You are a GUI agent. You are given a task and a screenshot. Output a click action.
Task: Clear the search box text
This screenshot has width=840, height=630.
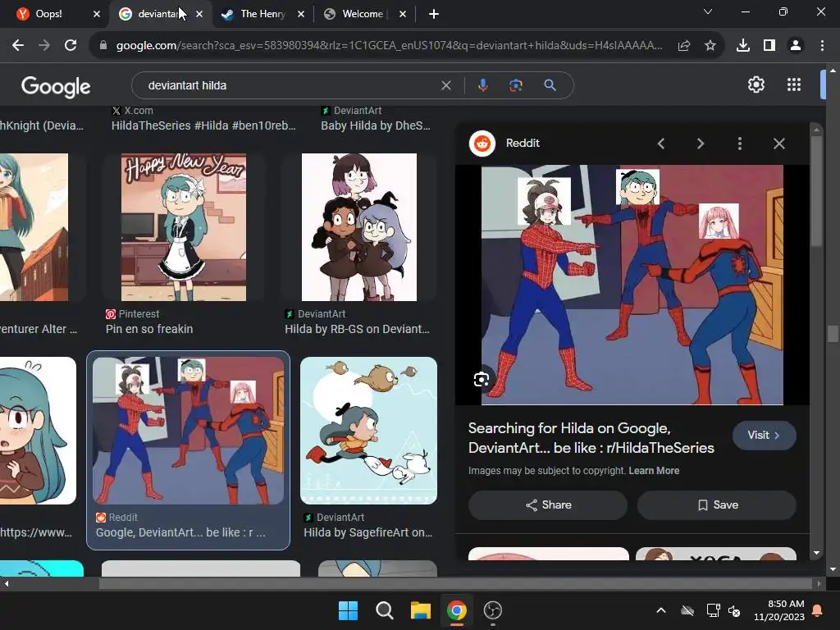pyautogui.click(x=445, y=85)
